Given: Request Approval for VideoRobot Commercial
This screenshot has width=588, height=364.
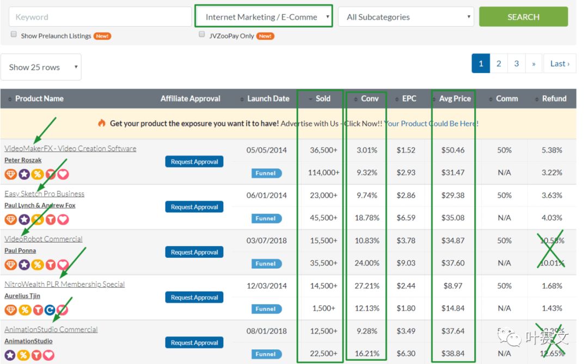Looking at the screenshot, I should point(194,252).
